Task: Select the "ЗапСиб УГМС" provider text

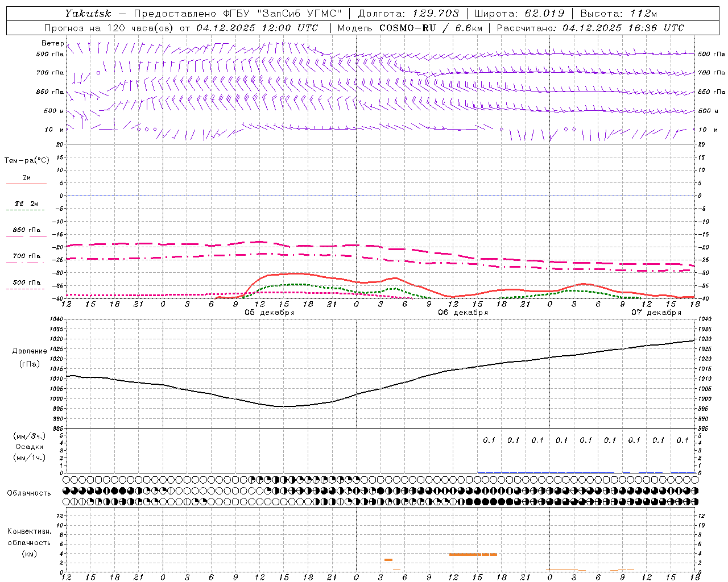Action: (300, 14)
